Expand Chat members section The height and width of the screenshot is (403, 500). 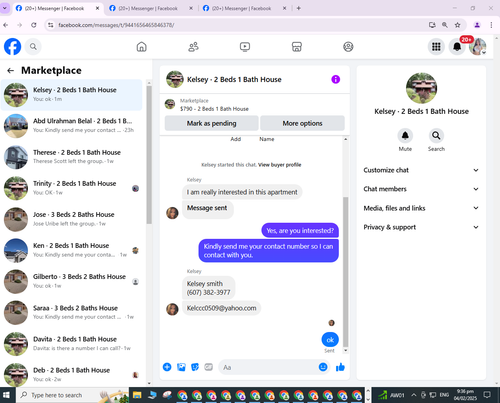[421, 189]
